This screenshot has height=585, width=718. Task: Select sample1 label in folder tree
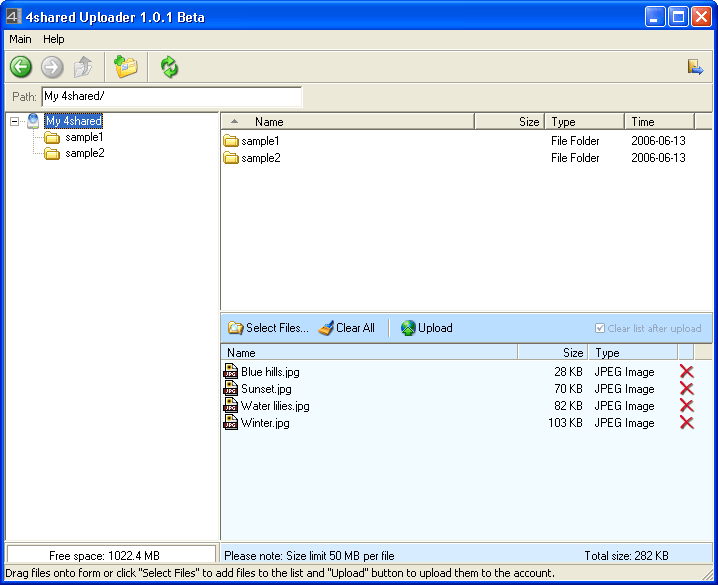(x=84, y=137)
